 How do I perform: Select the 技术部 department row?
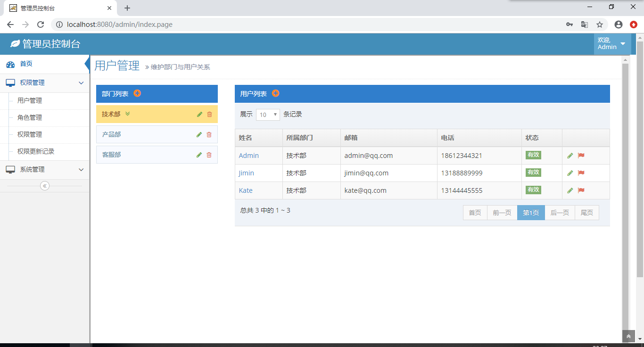tap(157, 114)
